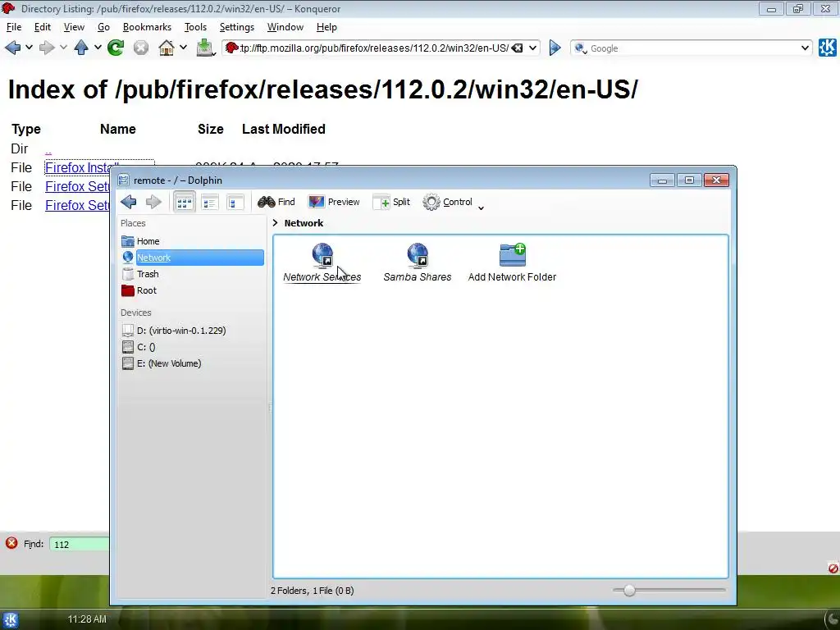Viewport: 840px width, 630px height.
Task: Reload the page in Konqueror
Action: (115, 48)
